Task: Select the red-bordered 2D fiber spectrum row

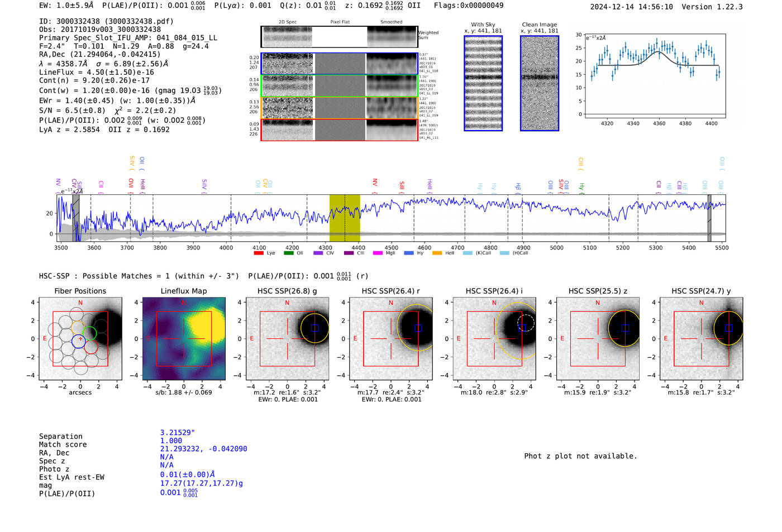Action: pyautogui.click(x=339, y=130)
